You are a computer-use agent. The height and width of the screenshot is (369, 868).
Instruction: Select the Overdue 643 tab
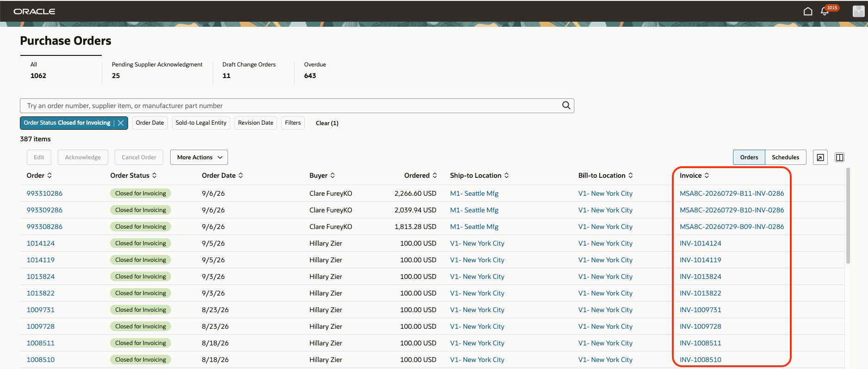[x=315, y=70]
